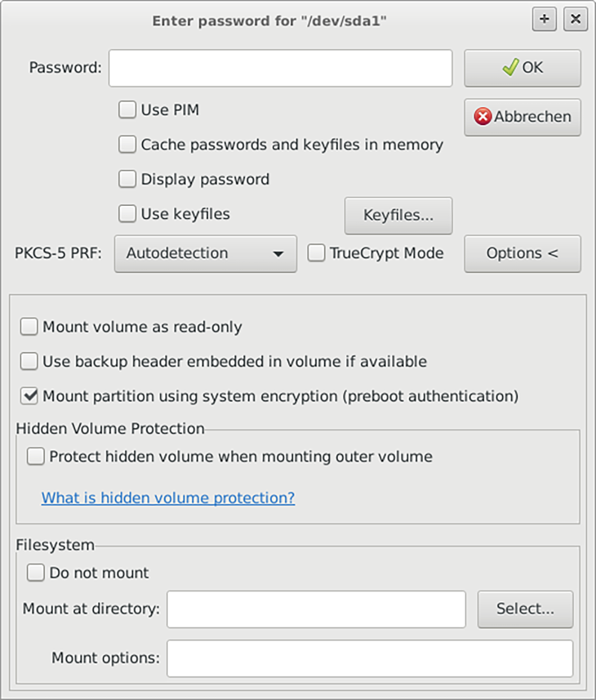Open the Keyfiles... dialog
This screenshot has height=700, width=596.
pyautogui.click(x=398, y=215)
